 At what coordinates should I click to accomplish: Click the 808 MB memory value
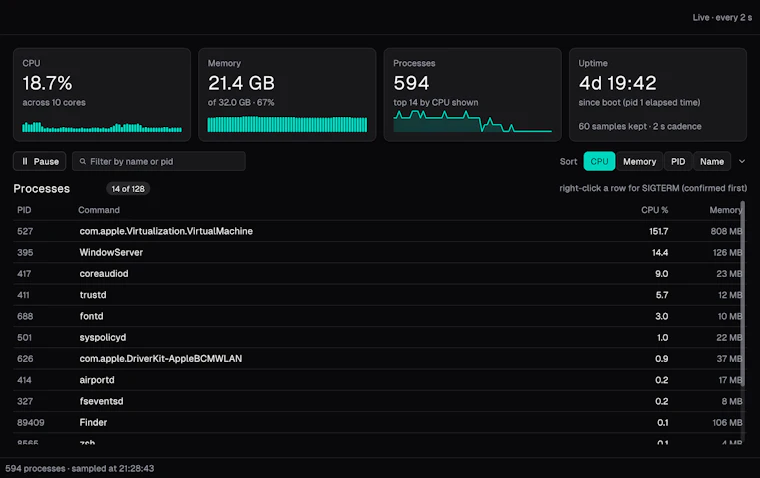727,231
